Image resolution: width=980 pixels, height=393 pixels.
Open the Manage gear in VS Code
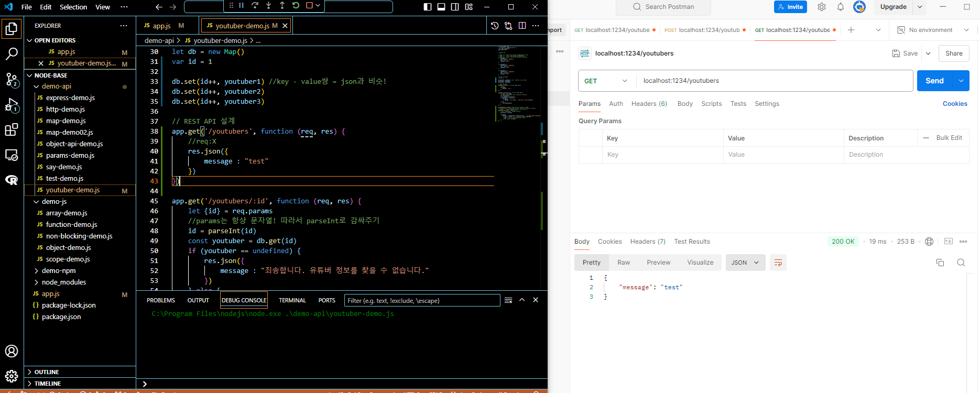pos(12,376)
